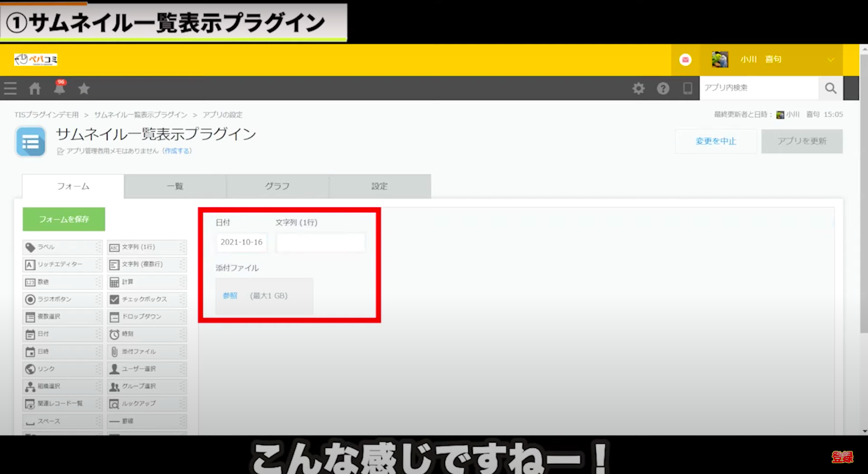Select the チェックボックス field item
This screenshot has height=474, width=868.
pyautogui.click(x=147, y=299)
